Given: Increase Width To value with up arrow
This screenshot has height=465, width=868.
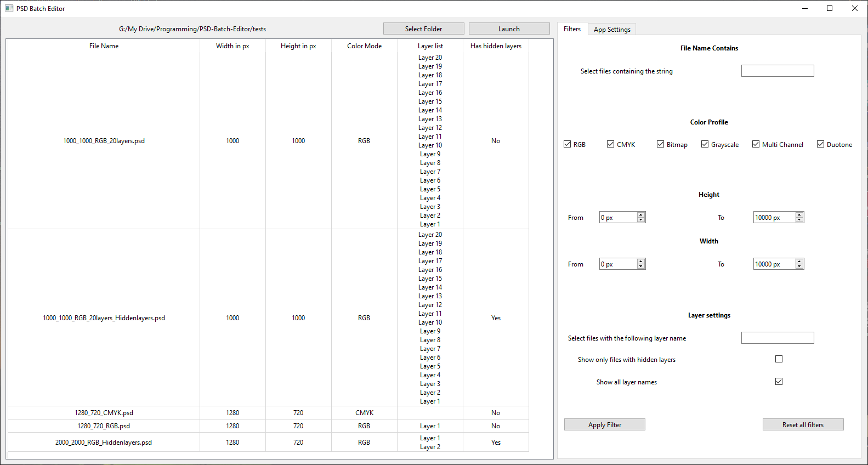Looking at the screenshot, I should [x=799, y=262].
